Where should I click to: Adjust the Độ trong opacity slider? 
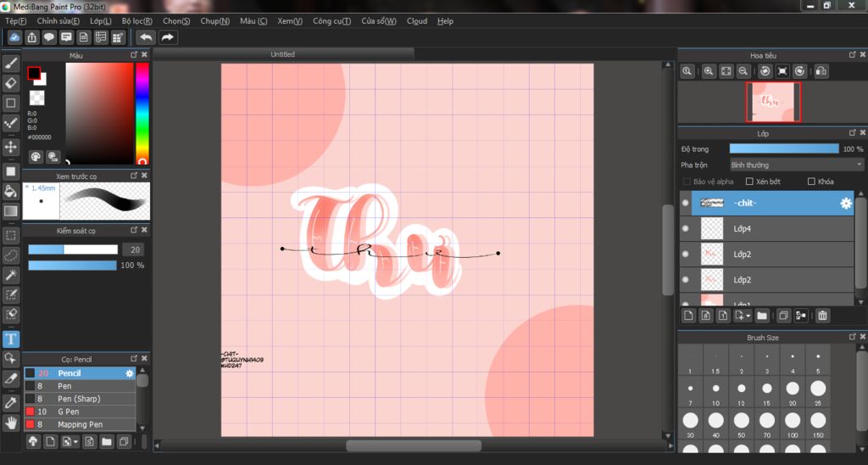tap(784, 148)
